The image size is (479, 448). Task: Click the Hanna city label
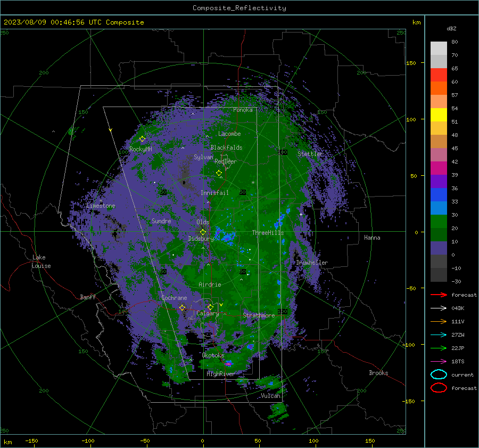(x=372, y=238)
